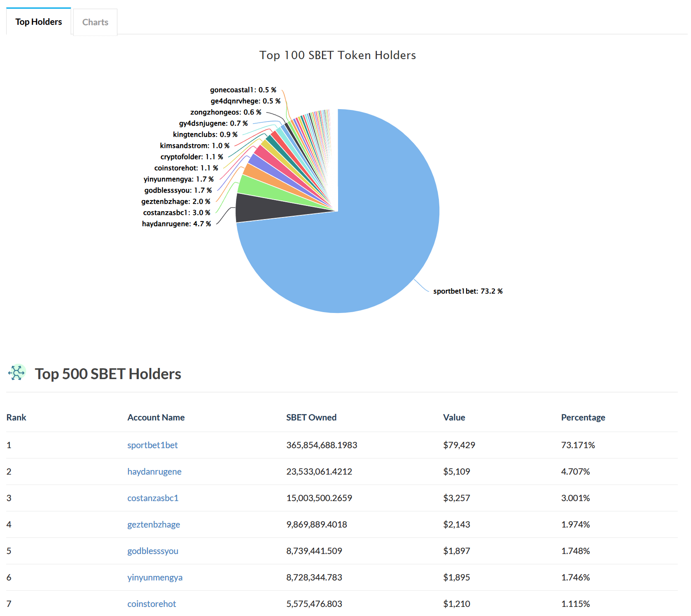Click the orange geztenbzhage pie slice

point(256,173)
